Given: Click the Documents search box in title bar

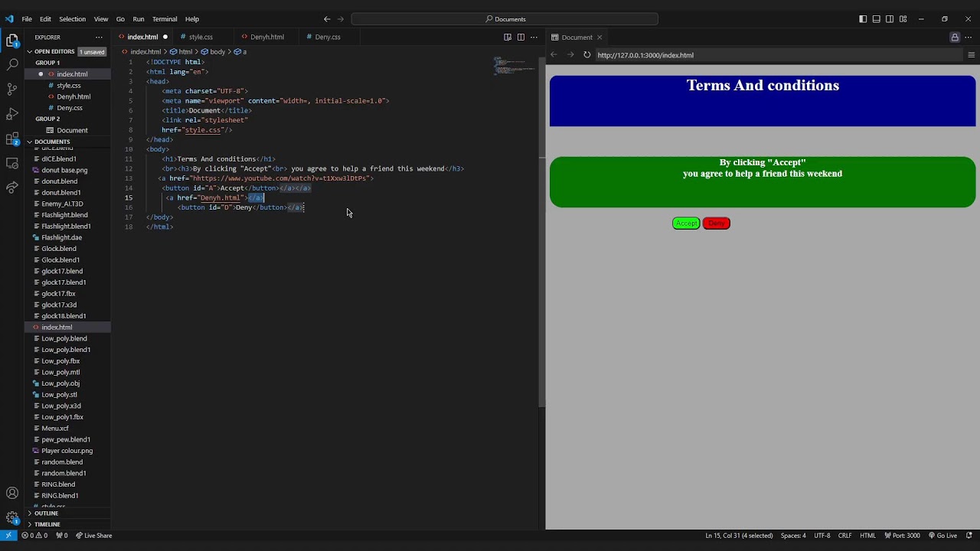Looking at the screenshot, I should (505, 19).
